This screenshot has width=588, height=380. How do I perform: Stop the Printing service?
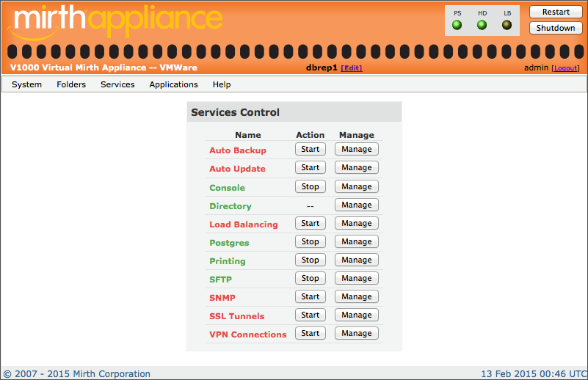coord(310,260)
